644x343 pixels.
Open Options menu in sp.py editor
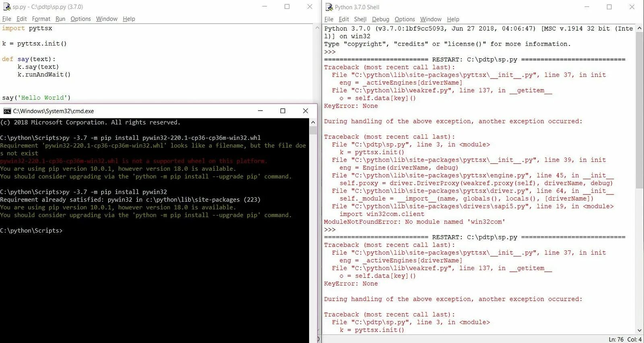click(x=80, y=19)
